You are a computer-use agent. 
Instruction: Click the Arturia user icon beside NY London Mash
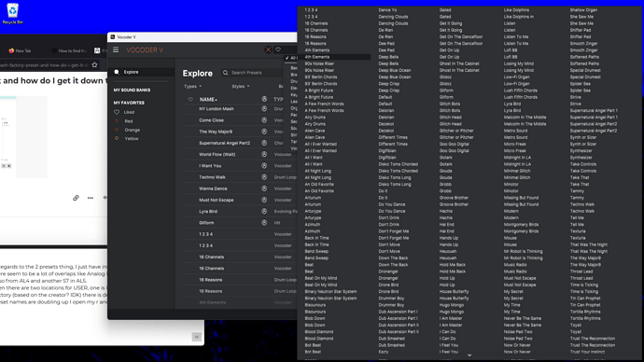tap(264, 109)
